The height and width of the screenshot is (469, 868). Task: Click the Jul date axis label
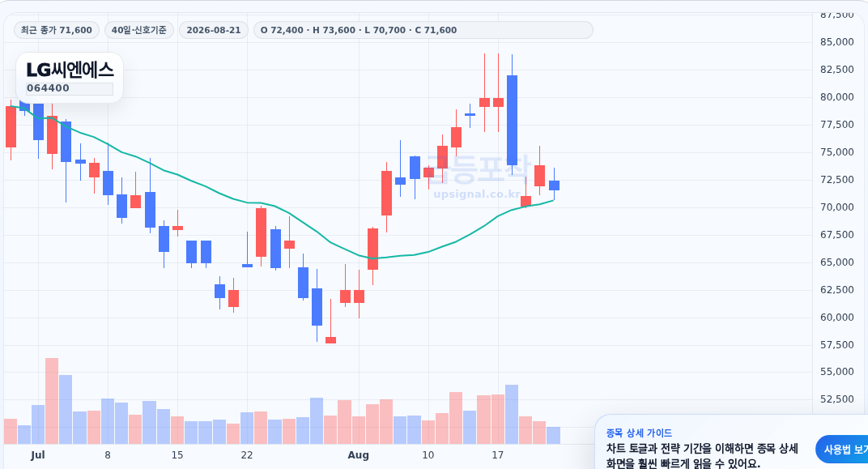(x=37, y=455)
